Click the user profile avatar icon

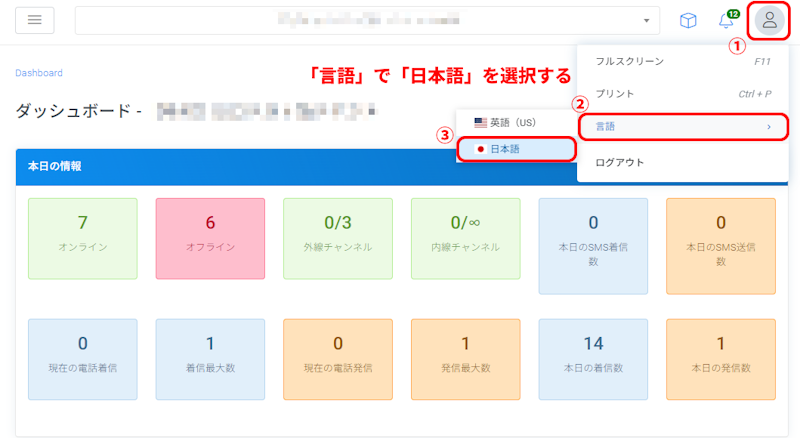click(x=769, y=20)
